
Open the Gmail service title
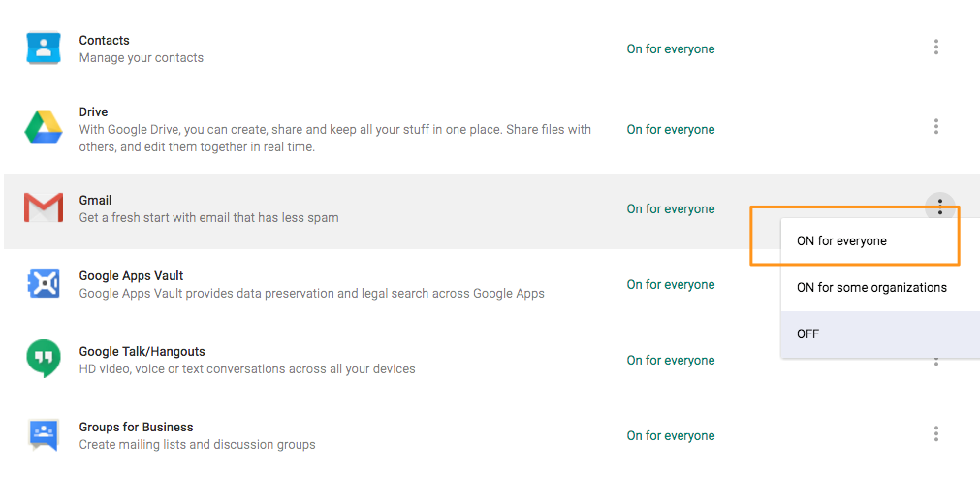click(95, 200)
